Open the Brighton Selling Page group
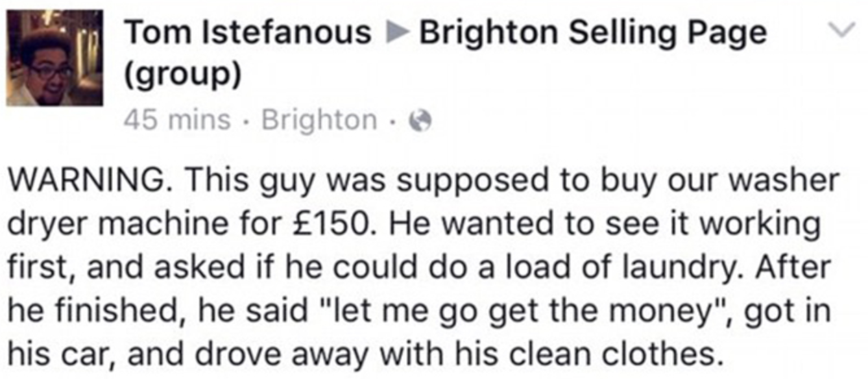 pyautogui.click(x=592, y=32)
